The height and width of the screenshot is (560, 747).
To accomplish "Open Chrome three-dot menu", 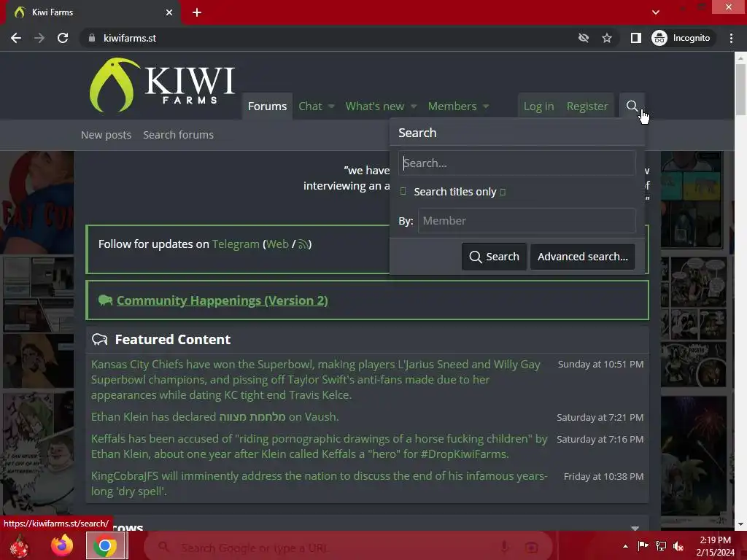I will coord(731,38).
